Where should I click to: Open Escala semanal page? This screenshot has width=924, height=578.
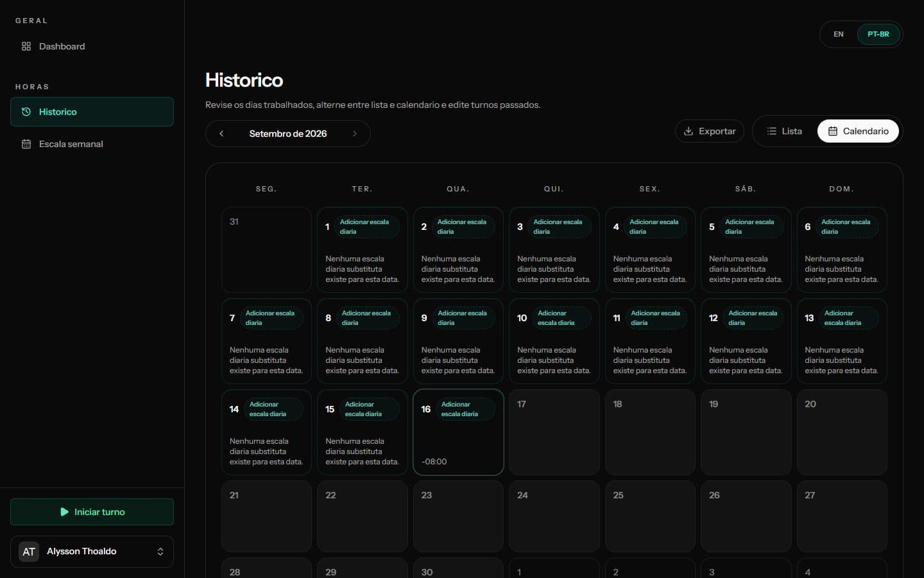[92, 144]
